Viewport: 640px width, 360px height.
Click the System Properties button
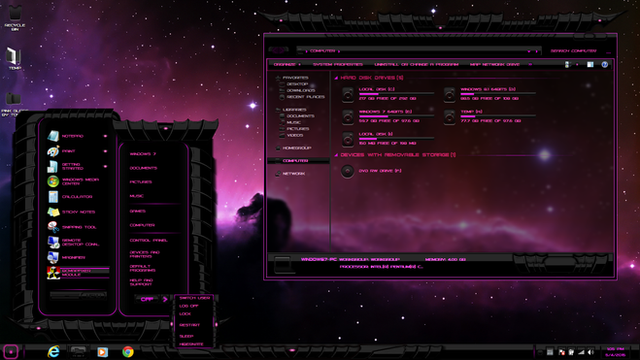[338, 64]
